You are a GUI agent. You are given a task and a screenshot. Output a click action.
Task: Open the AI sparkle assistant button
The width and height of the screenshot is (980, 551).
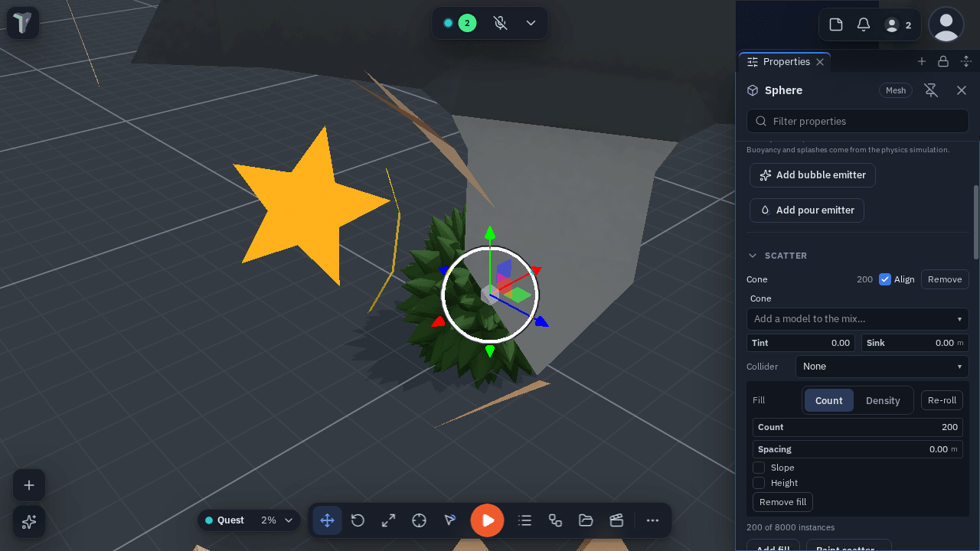(29, 522)
